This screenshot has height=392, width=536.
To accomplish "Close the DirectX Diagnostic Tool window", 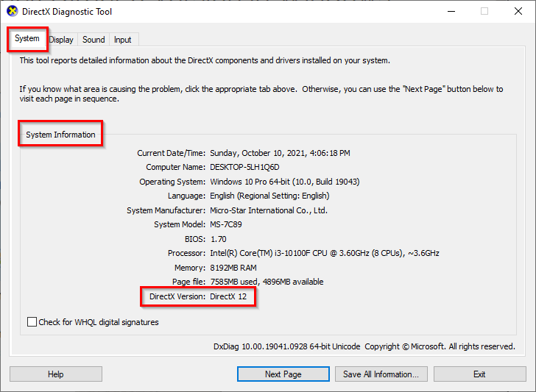I will point(518,11).
